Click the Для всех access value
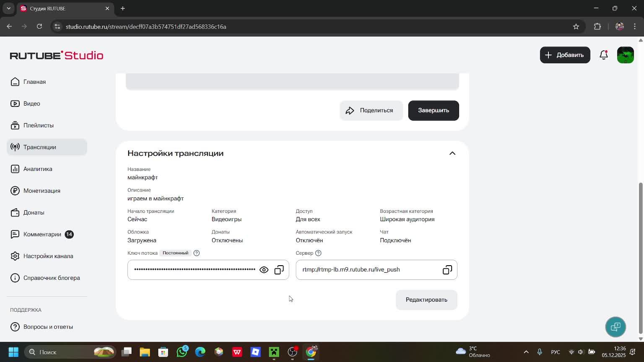 pos(308,220)
